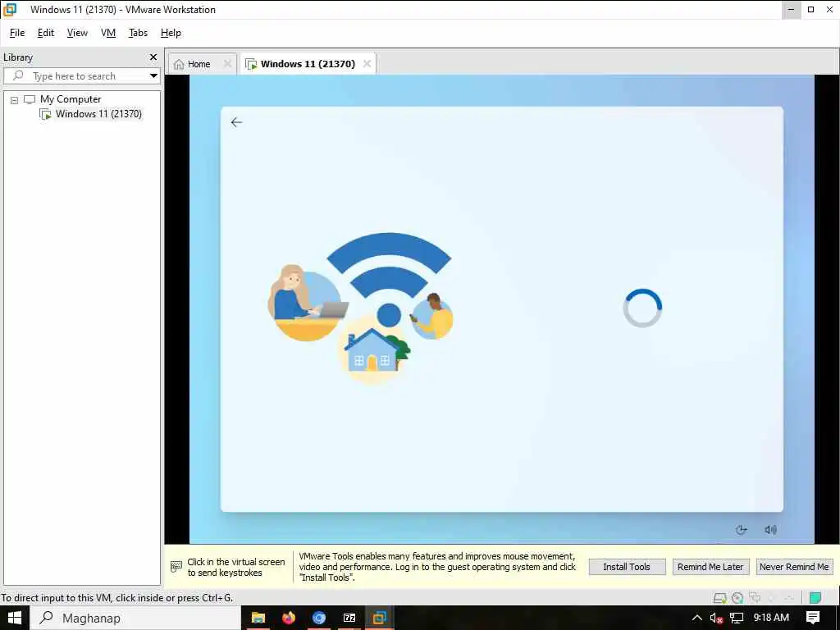Select My Computer in the Library

coord(71,99)
